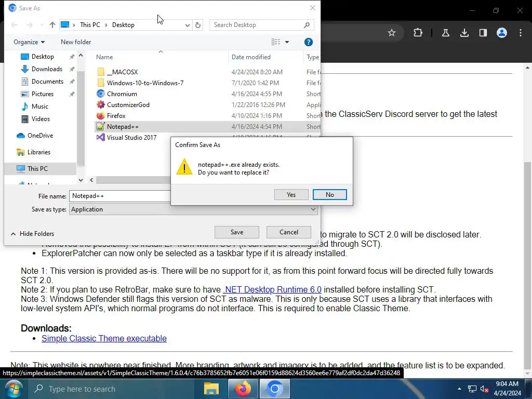Open File Explorer from the taskbar
Screen dimensions: 532x399
(x=211, y=389)
